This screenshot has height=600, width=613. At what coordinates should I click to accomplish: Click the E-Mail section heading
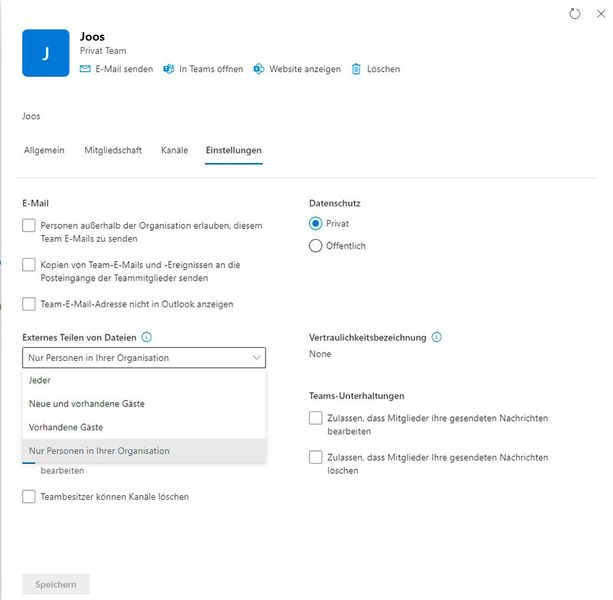[36, 203]
